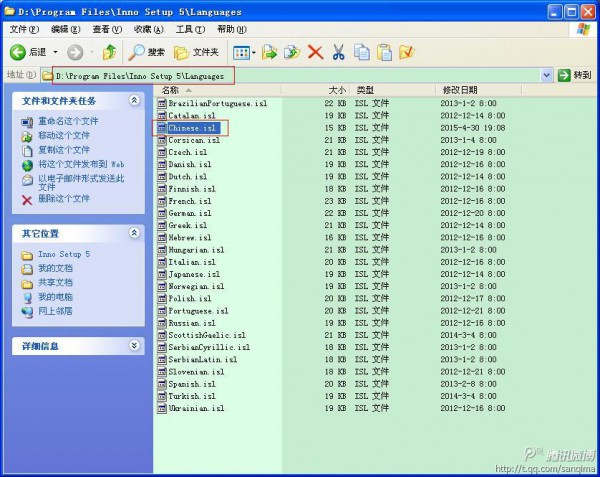Click the Copy documents icon
The width and height of the screenshot is (600, 477).
[362, 52]
